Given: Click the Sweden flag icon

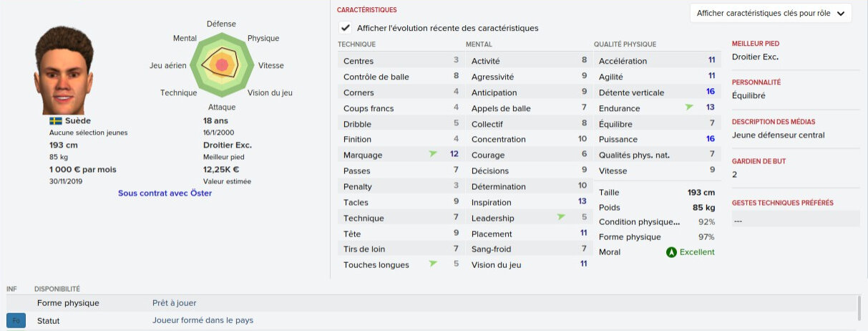Looking at the screenshot, I should pos(55,121).
